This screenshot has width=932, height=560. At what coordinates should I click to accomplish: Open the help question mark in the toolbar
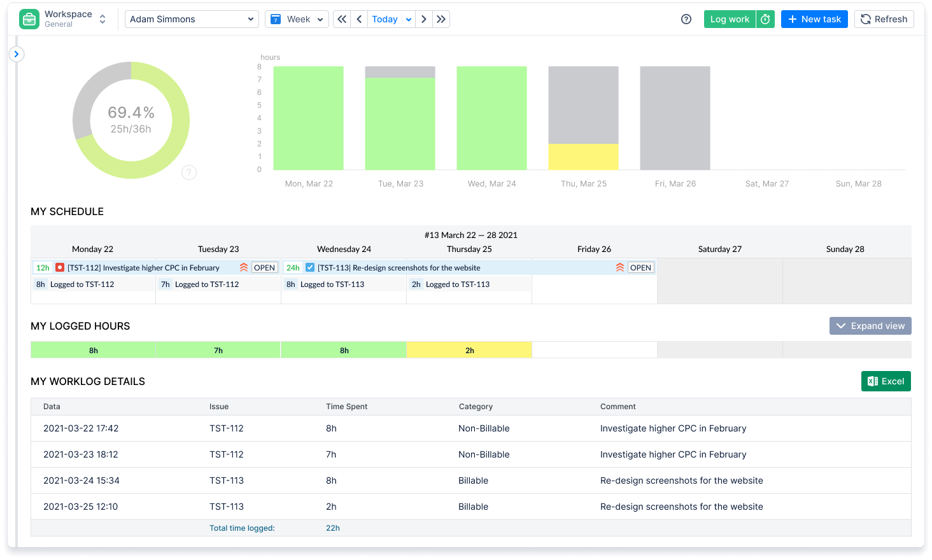pyautogui.click(x=686, y=19)
